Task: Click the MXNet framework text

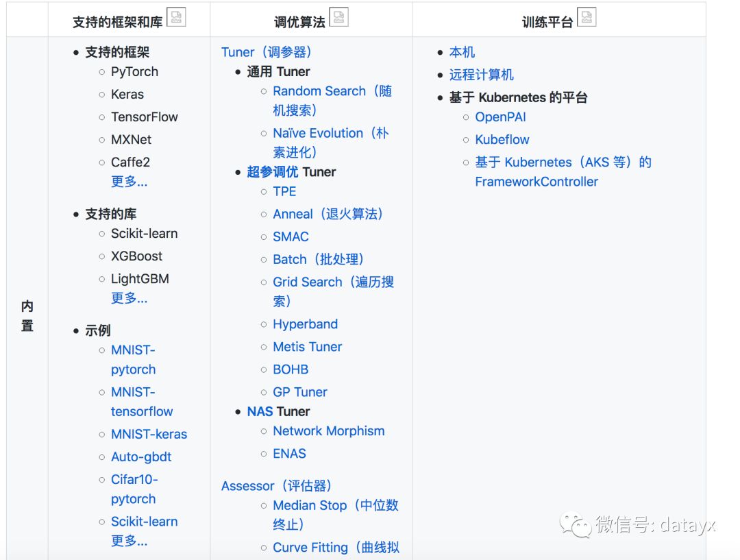Action: pyautogui.click(x=131, y=139)
